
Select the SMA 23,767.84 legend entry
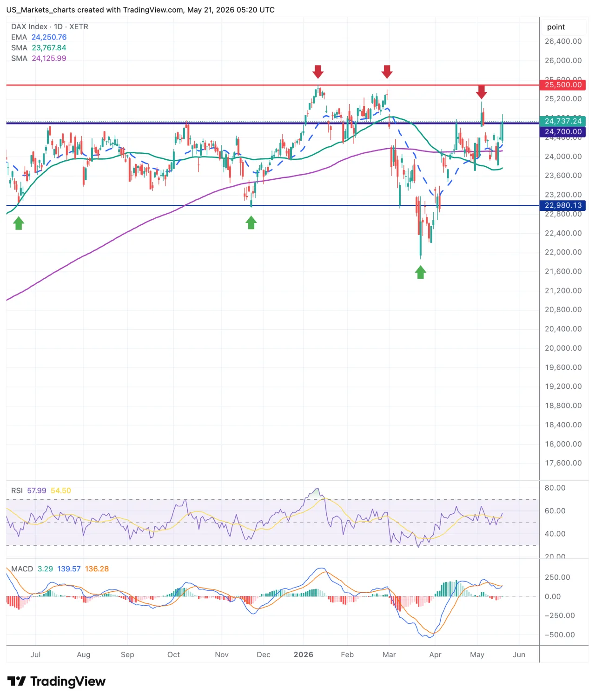pos(39,48)
